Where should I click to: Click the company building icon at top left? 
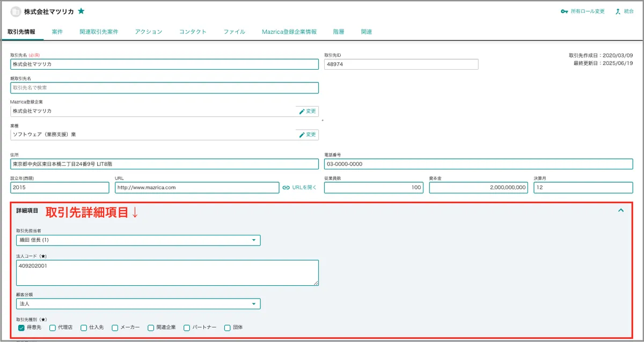coord(16,11)
